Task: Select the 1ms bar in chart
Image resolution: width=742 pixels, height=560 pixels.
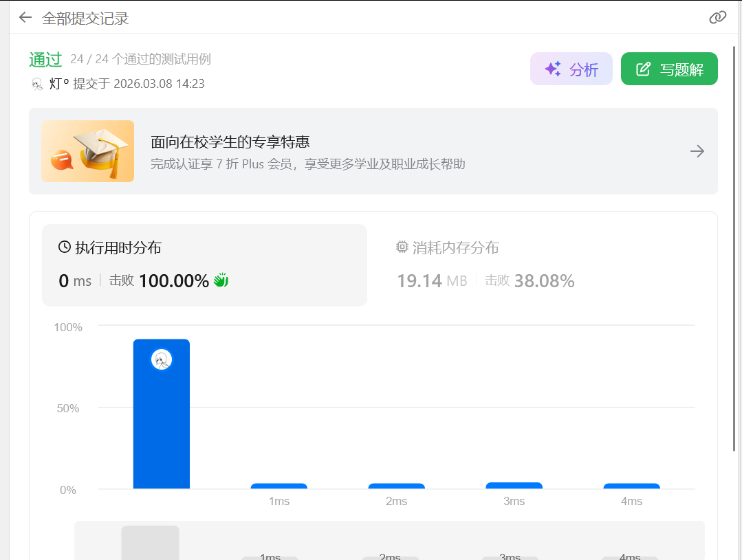Action: pos(279,486)
